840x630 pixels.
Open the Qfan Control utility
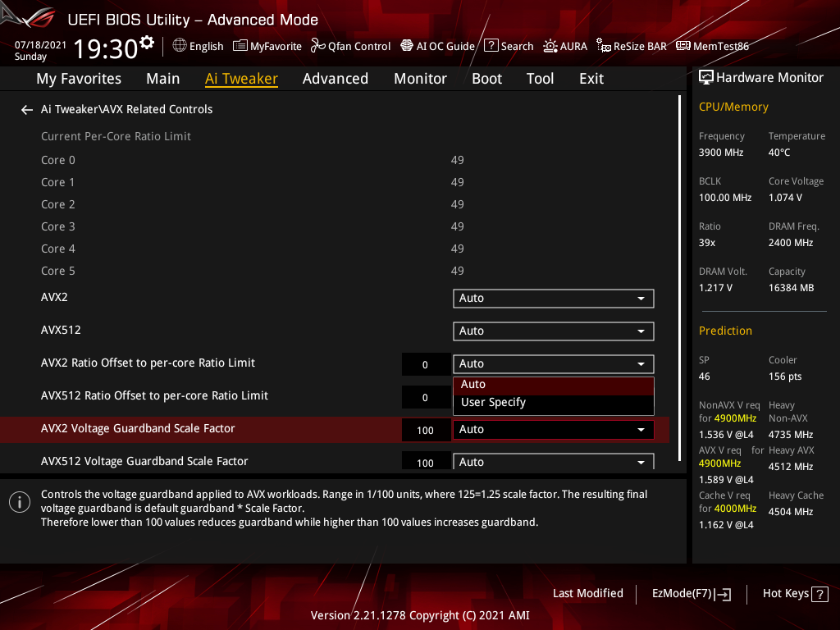(350, 46)
